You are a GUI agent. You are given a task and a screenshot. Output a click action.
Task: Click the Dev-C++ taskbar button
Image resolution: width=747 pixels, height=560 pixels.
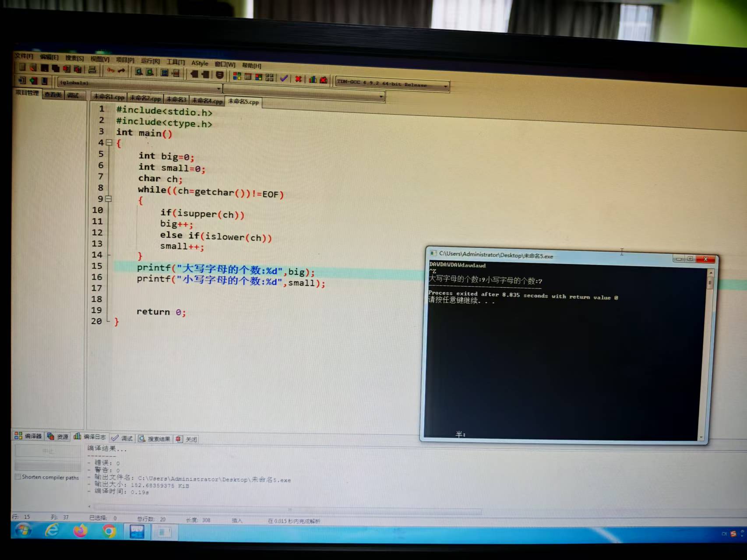[x=137, y=532]
